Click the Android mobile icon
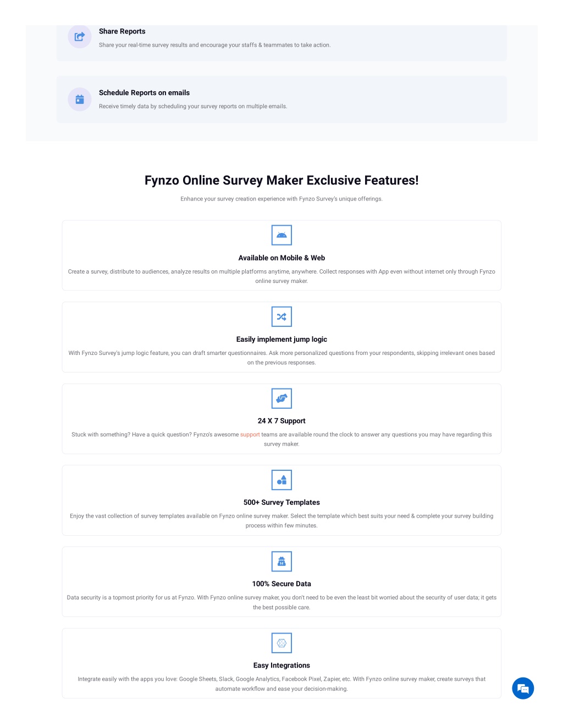The height and width of the screenshot is (728, 563). [281, 235]
